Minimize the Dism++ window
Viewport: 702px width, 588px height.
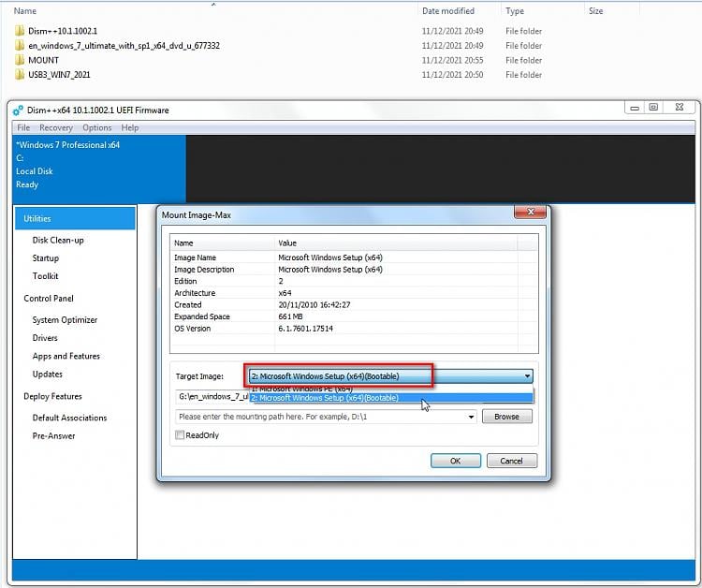pyautogui.click(x=634, y=108)
